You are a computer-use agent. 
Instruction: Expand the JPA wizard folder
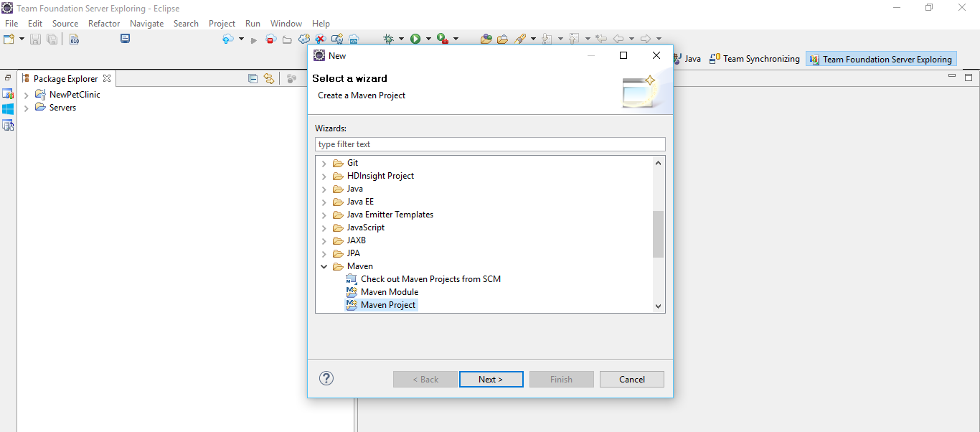coord(324,254)
